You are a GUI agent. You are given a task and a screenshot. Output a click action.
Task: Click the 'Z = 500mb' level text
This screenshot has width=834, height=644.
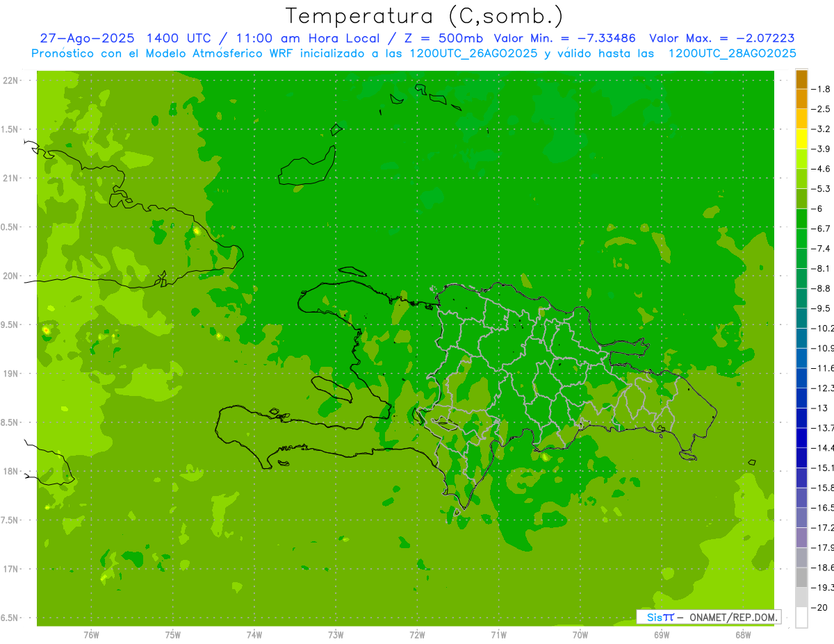(443, 38)
